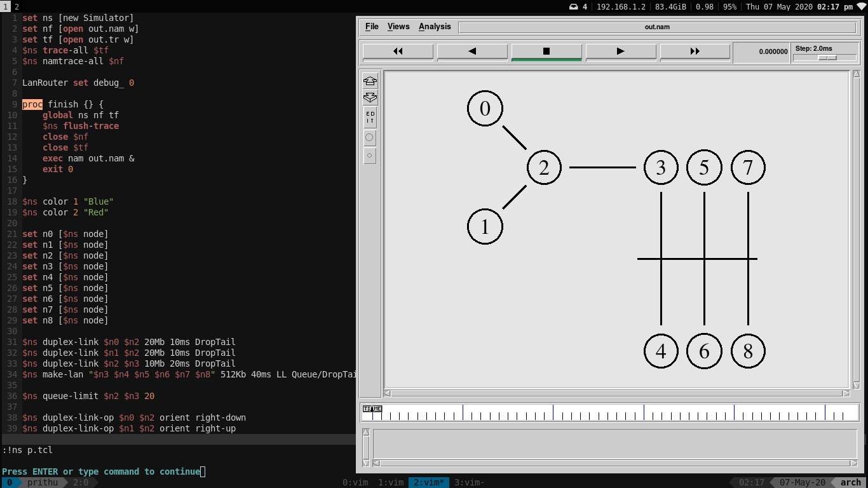Click the TIME marker on timeline
This screenshot has width=868, height=488.
(x=372, y=409)
